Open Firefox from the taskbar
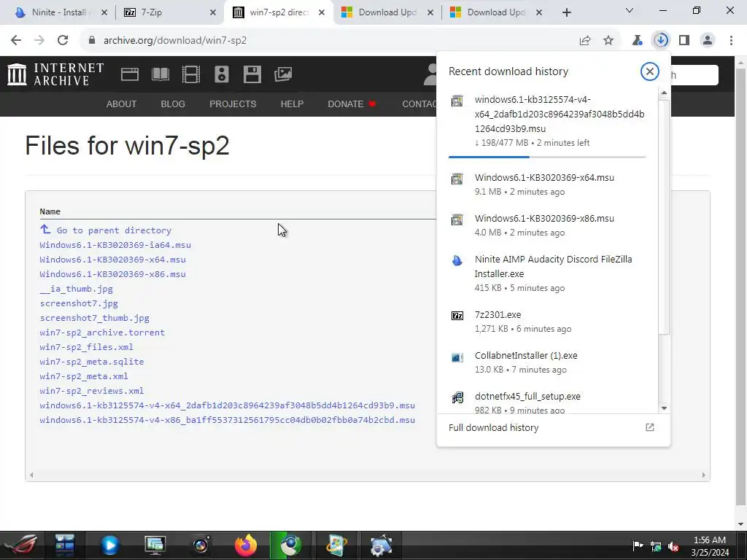Image resolution: width=747 pixels, height=560 pixels. click(x=246, y=545)
